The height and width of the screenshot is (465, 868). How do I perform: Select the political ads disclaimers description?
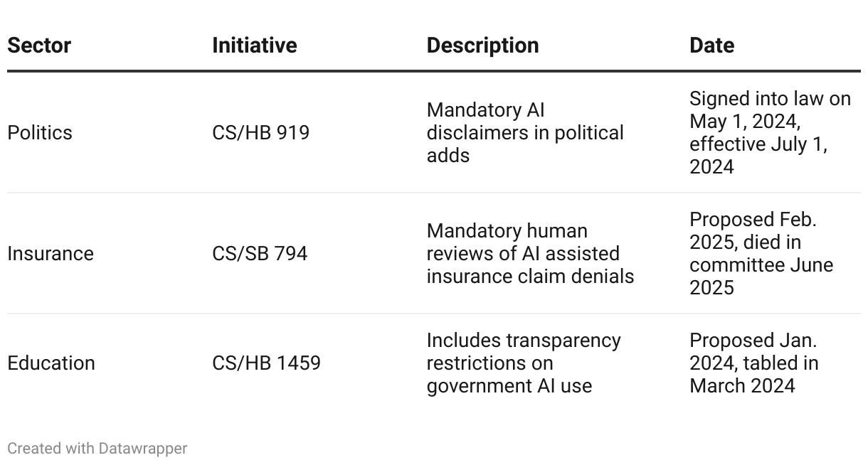(x=525, y=133)
